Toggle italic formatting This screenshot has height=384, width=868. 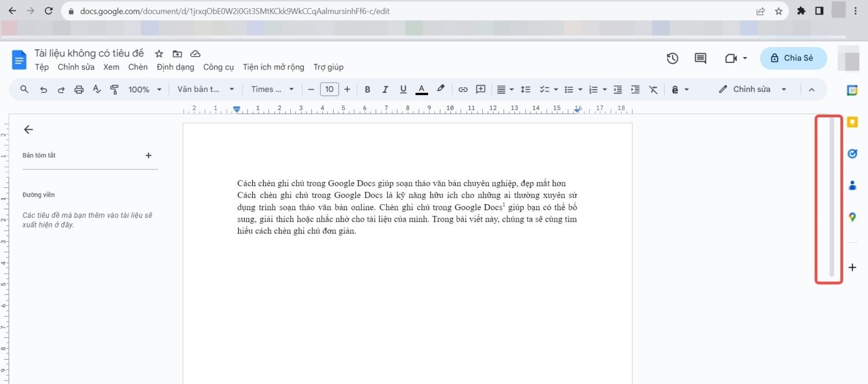(x=385, y=90)
